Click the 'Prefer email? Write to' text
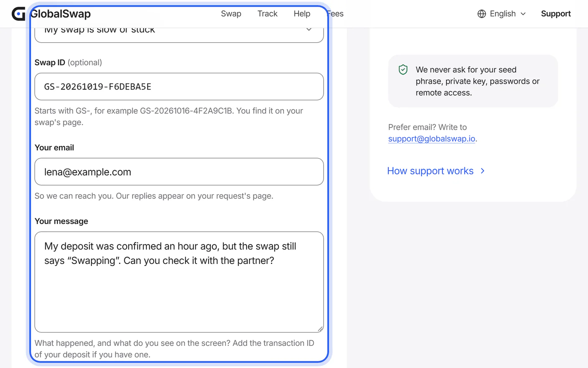 click(427, 127)
